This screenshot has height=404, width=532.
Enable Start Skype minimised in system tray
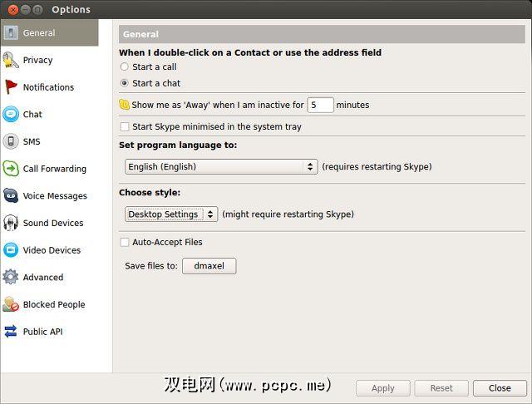(x=125, y=126)
